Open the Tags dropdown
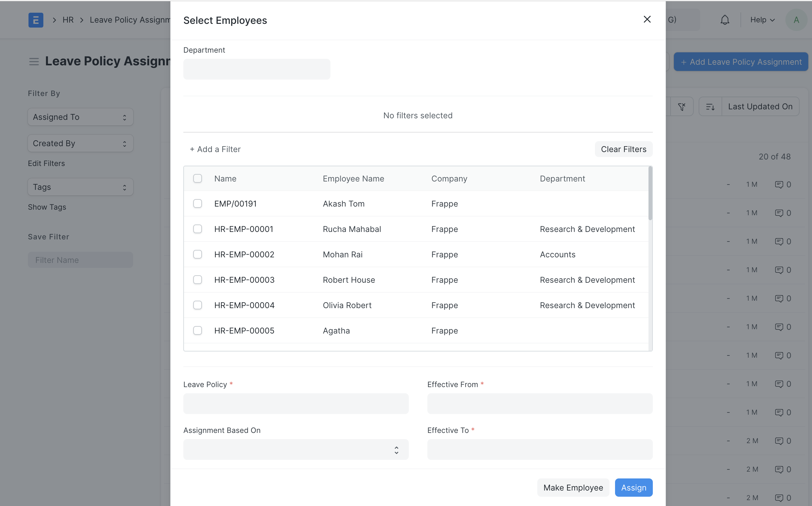 click(80, 187)
